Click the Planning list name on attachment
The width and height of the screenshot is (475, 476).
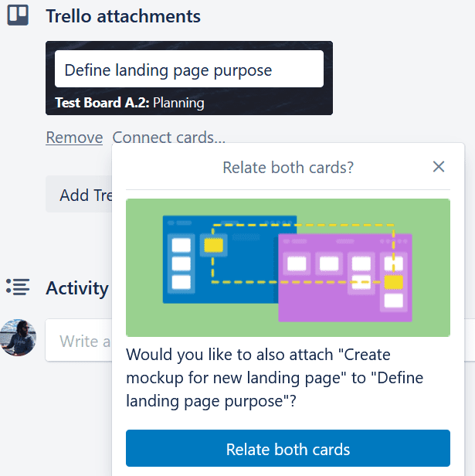pos(178,103)
